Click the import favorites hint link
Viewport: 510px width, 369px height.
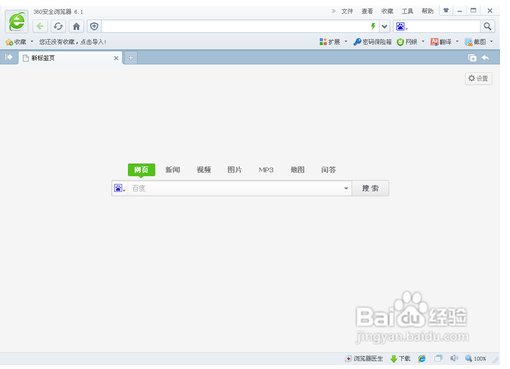click(x=73, y=42)
